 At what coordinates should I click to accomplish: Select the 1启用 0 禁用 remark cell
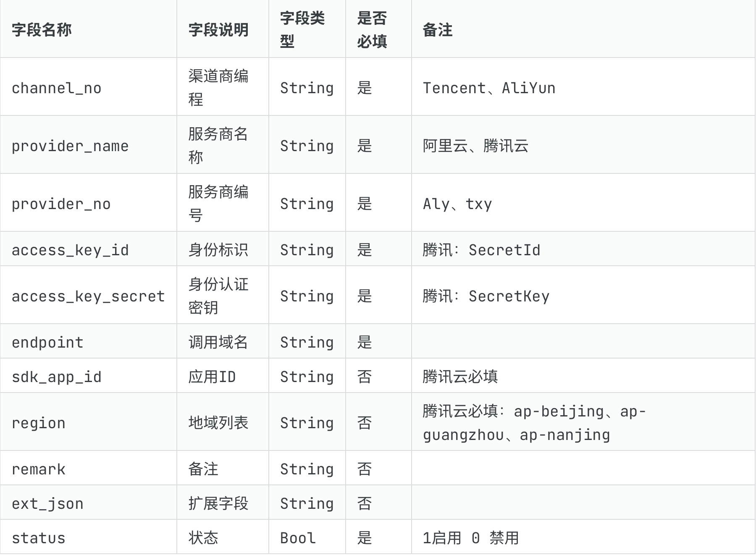583,537
